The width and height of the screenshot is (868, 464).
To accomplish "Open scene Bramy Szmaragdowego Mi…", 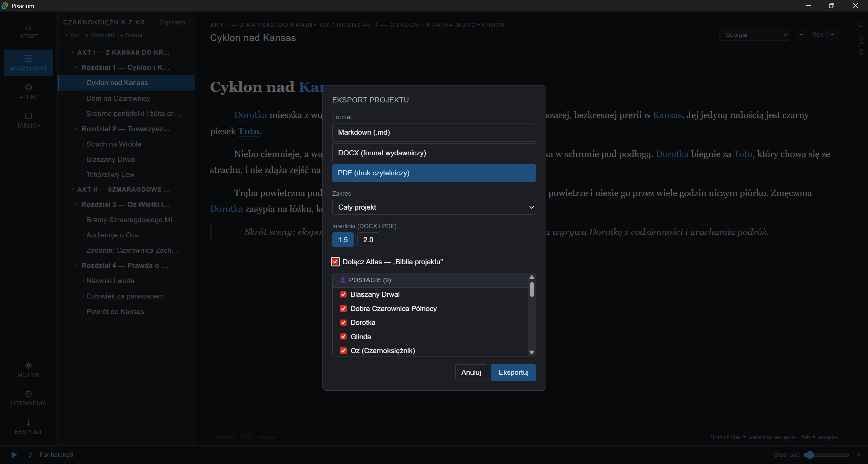I will [126, 220].
